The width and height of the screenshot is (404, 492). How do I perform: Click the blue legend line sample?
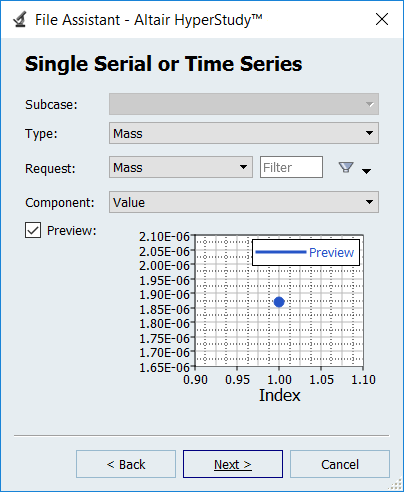tap(281, 252)
